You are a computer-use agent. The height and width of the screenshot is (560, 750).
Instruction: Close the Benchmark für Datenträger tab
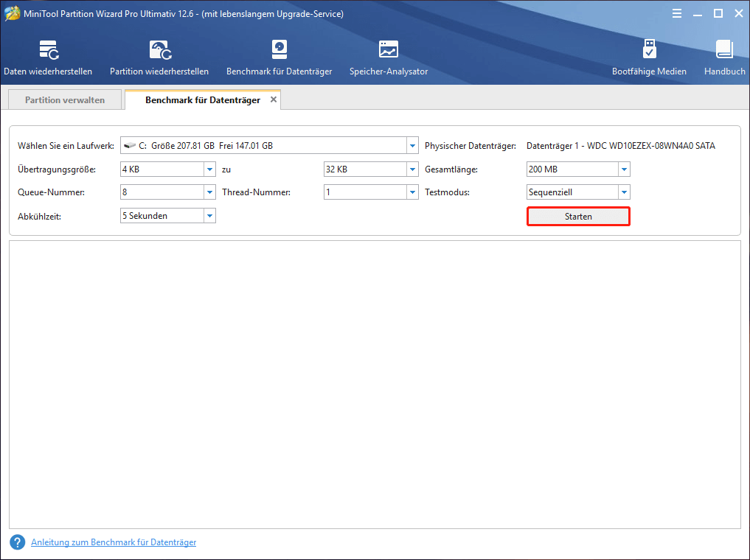tap(274, 99)
